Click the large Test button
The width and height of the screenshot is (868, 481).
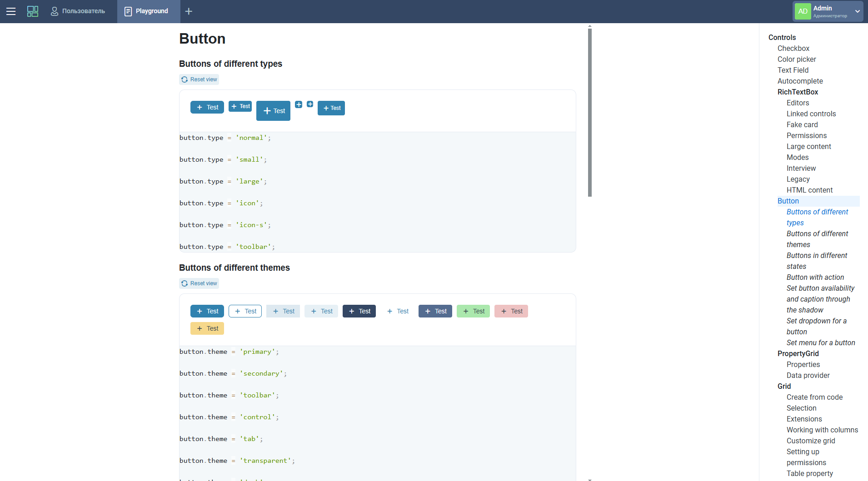pyautogui.click(x=273, y=111)
